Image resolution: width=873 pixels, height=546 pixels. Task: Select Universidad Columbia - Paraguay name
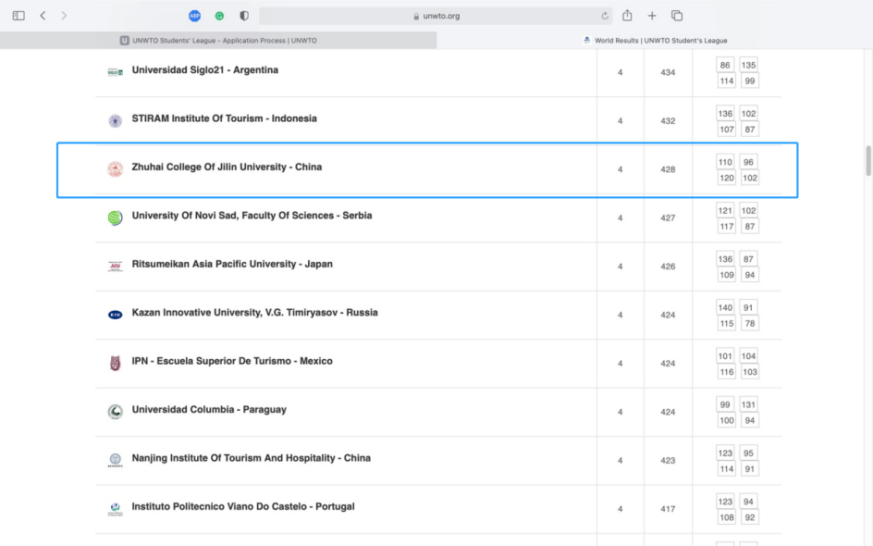tap(209, 409)
